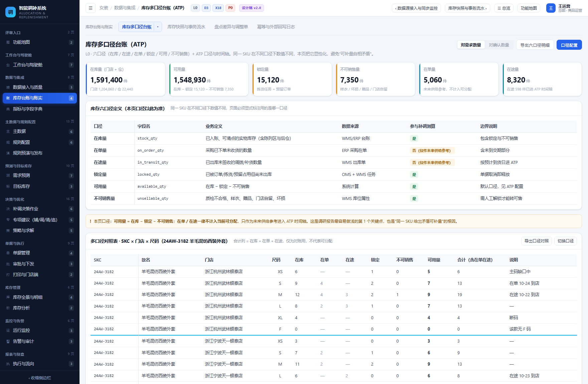Click the 单据管理 sidebar item icon
The height and width of the screenshot is (384, 588).
click(8, 253)
